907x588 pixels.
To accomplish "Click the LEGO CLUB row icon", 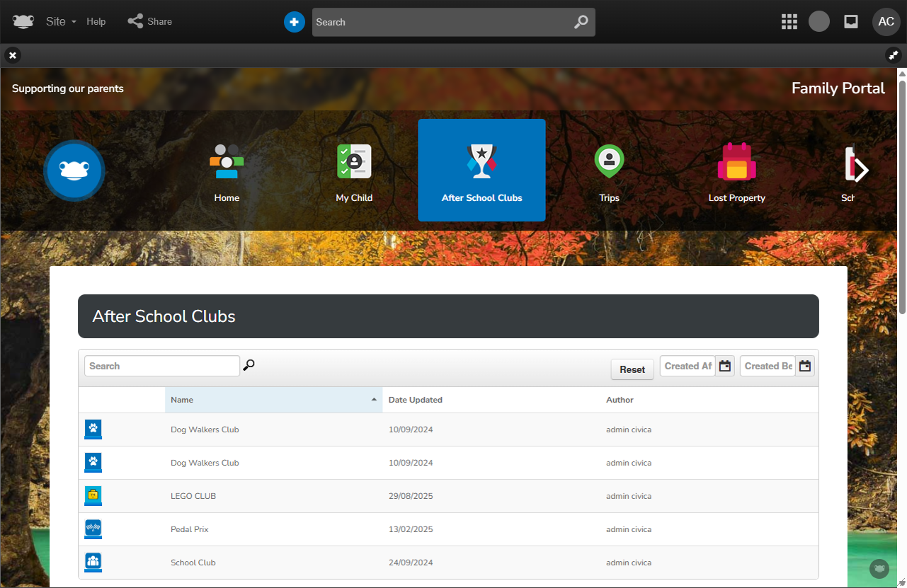I will tap(93, 496).
